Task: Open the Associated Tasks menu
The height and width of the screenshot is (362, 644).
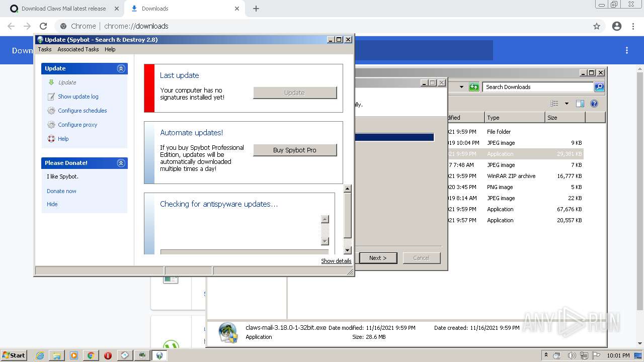Action: [x=78, y=49]
